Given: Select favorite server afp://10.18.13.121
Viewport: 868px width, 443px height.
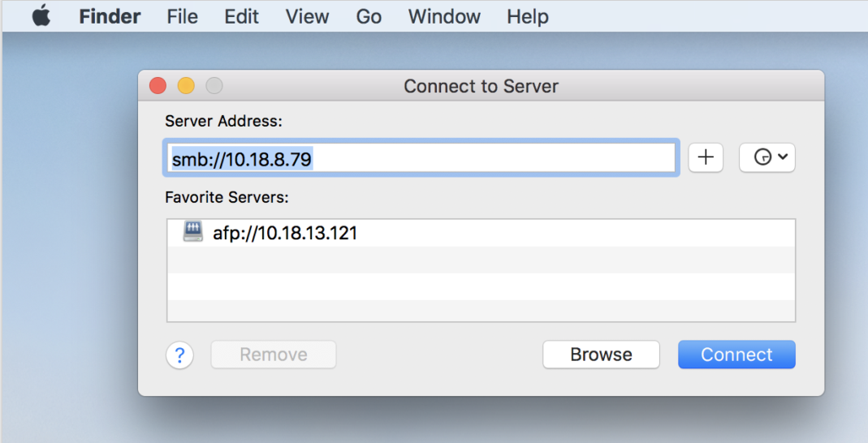Looking at the screenshot, I should coord(285,234).
